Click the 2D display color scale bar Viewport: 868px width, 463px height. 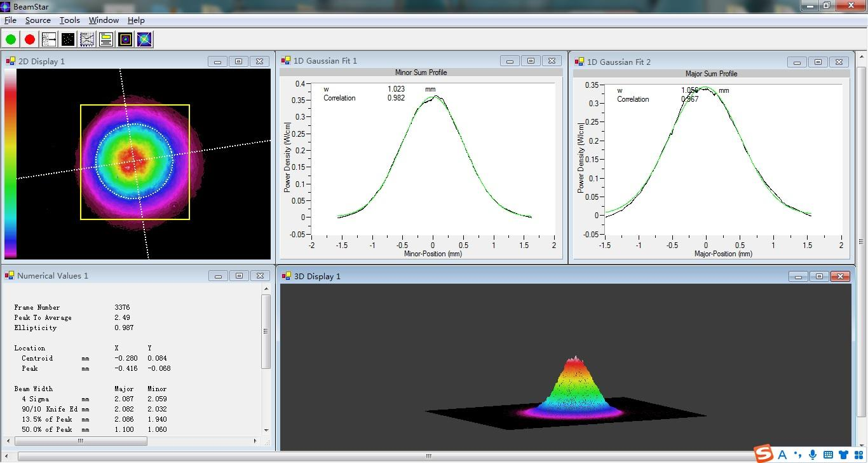(10, 163)
